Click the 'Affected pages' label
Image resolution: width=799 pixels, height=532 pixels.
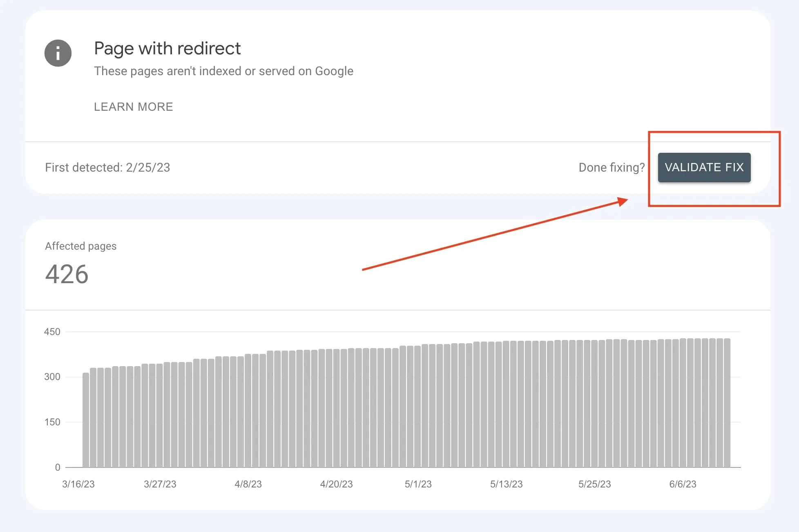click(80, 246)
